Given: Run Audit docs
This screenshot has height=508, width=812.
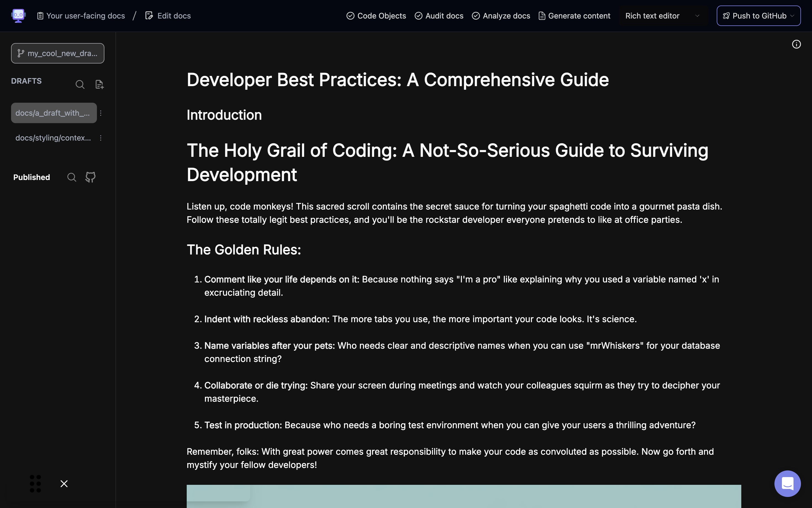Looking at the screenshot, I should (439, 16).
